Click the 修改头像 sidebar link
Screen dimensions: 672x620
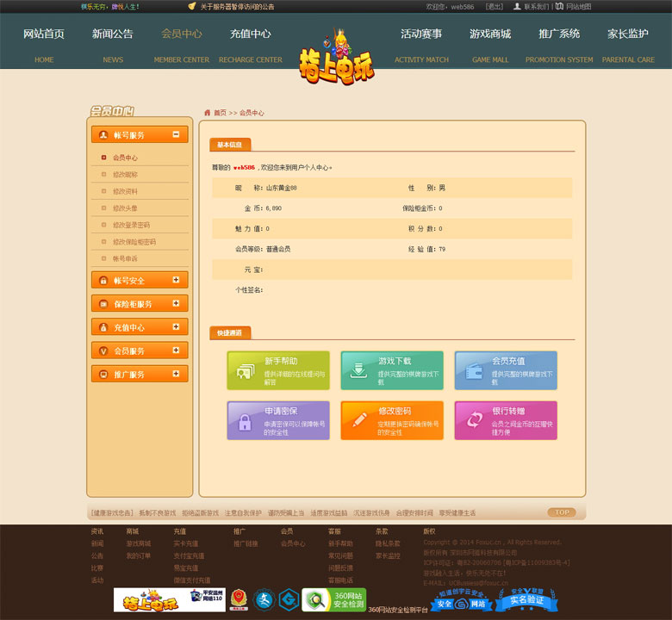(125, 208)
